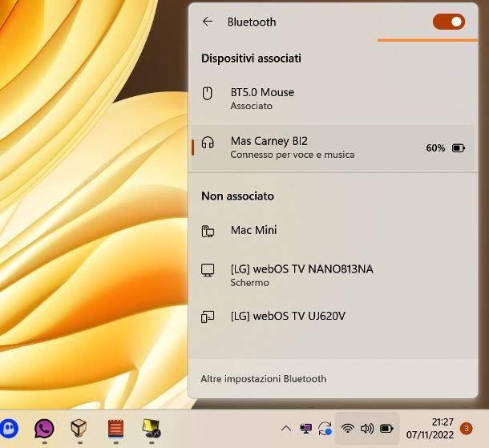
Task: Open the box package app in taskbar
Action: pyautogui.click(x=79, y=428)
